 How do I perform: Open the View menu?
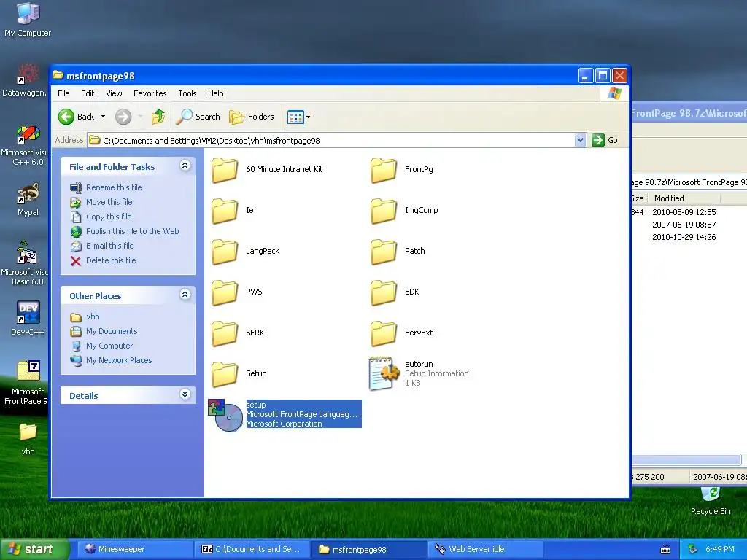tap(114, 93)
